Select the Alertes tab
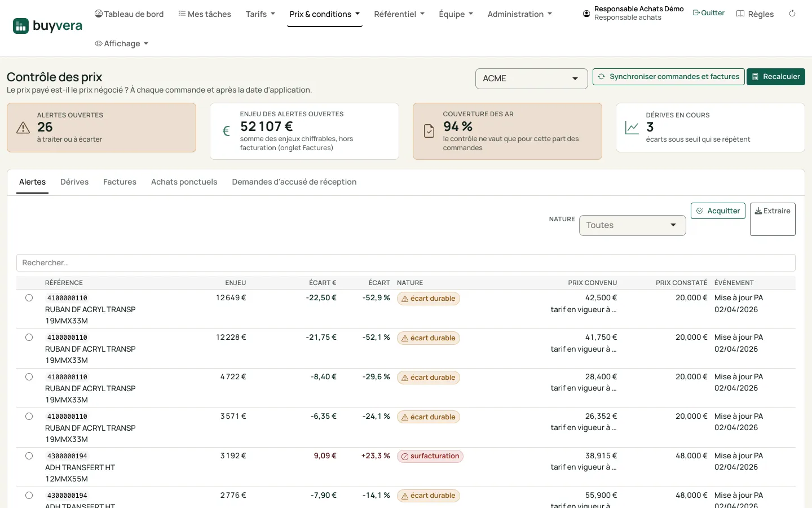 click(32, 182)
